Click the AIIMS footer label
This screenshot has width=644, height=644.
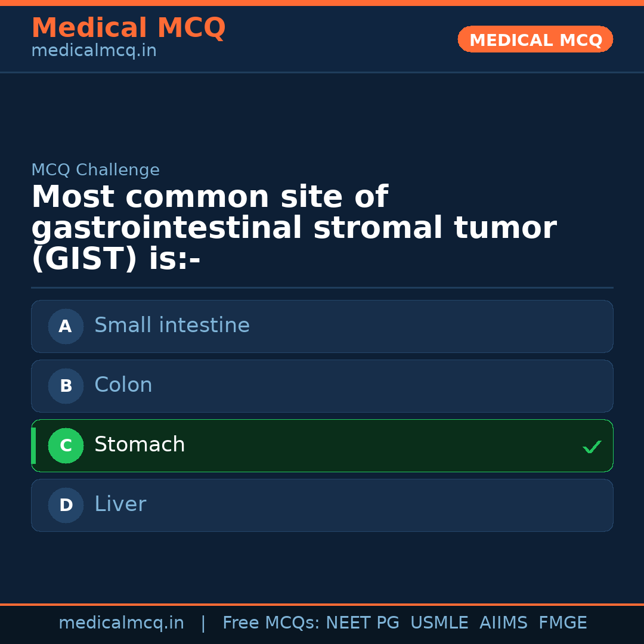(503, 623)
